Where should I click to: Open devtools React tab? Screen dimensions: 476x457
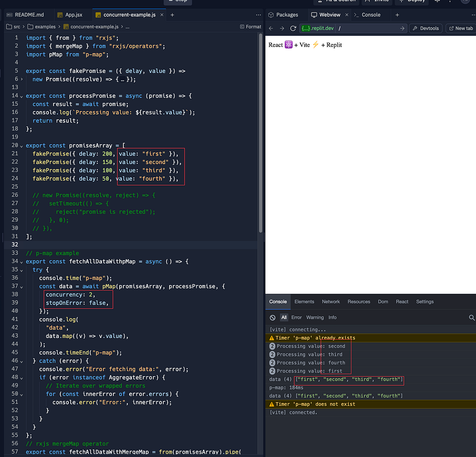pos(402,301)
